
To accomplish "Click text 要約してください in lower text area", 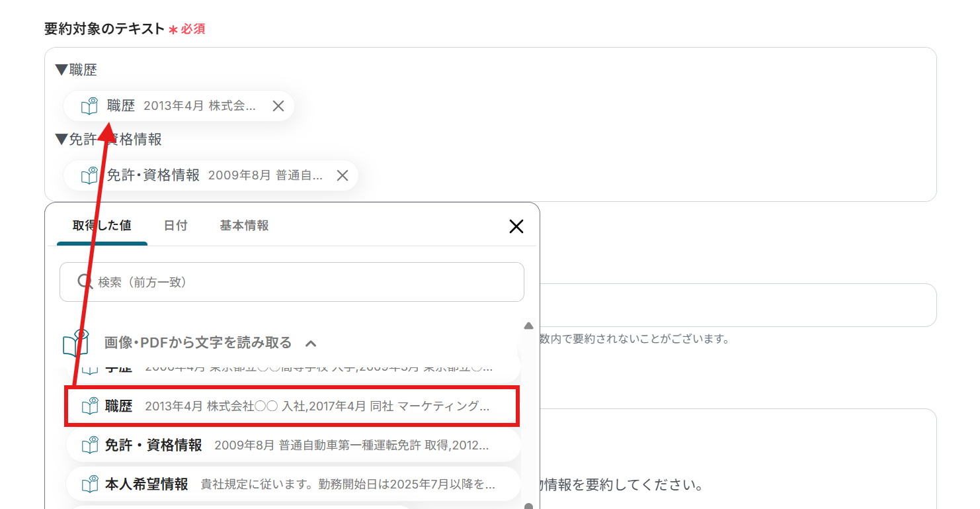I will point(639,485).
